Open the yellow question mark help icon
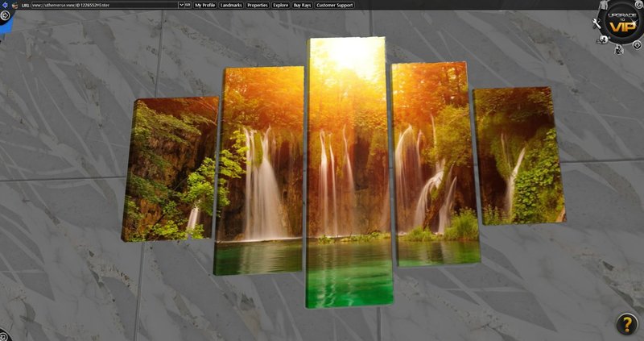The height and width of the screenshot is (341, 644). (x=626, y=324)
